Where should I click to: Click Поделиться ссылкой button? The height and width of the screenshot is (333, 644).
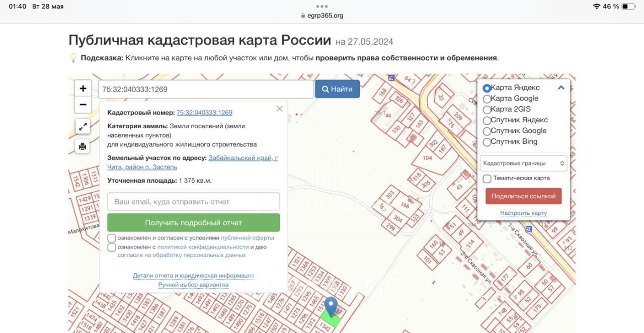coord(523,196)
